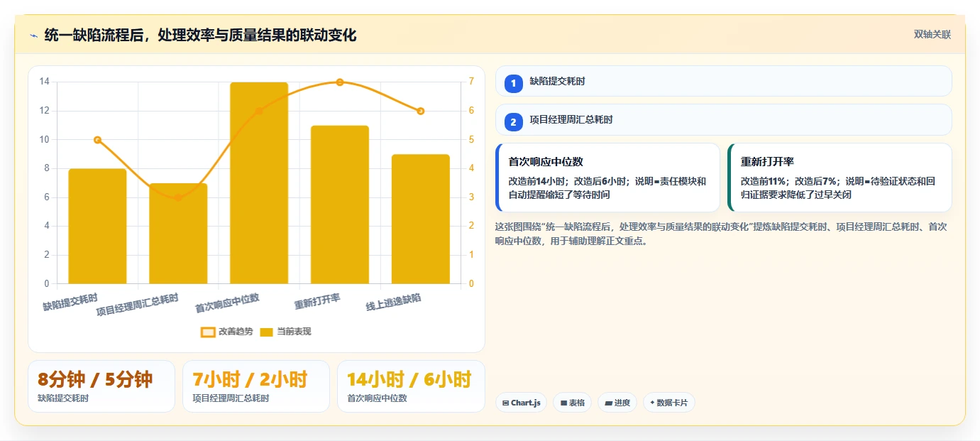980x441 pixels.
Task: Click the tallest bar for 首次响应中位数
Action: pyautogui.click(x=259, y=183)
